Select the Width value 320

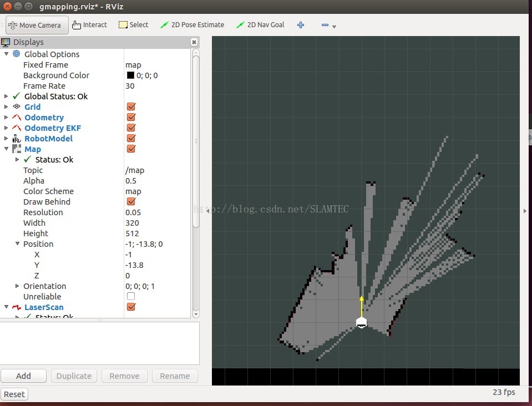tap(132, 223)
